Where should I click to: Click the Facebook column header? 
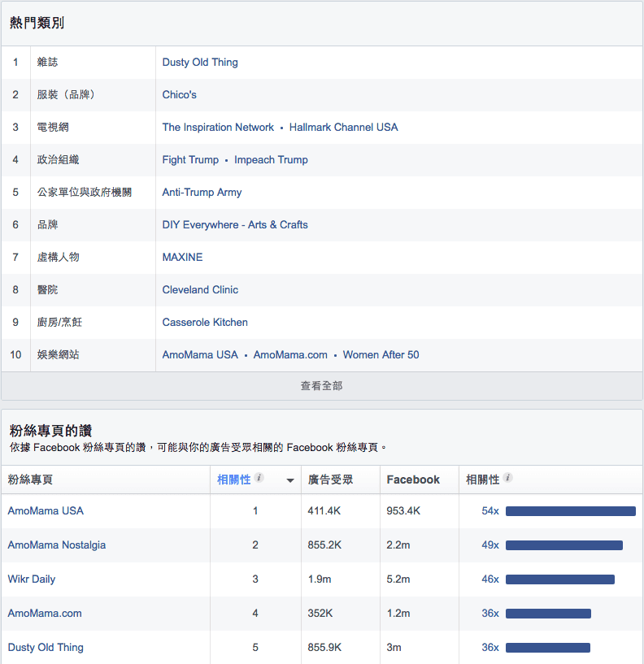(413, 480)
